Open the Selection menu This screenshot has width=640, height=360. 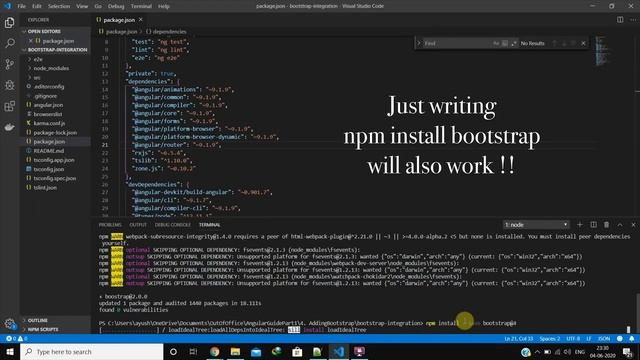pyautogui.click(x=59, y=6)
